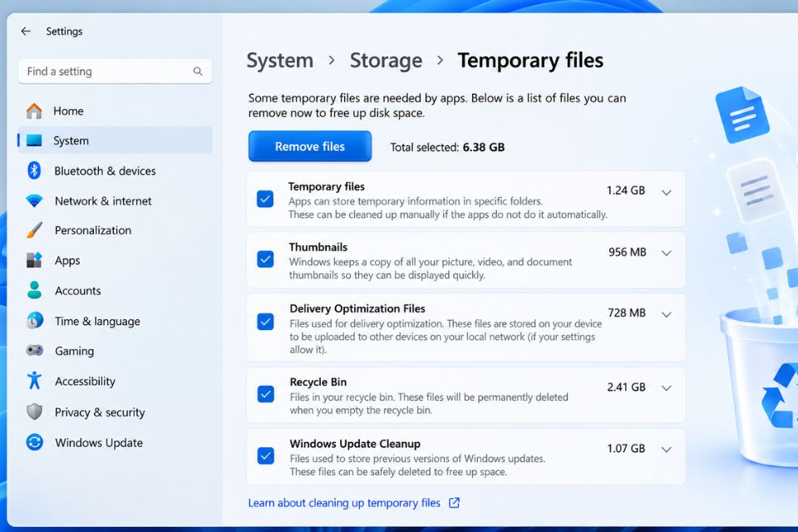This screenshot has width=798, height=532.
Task: Click the Settings window title text
Action: 64,31
